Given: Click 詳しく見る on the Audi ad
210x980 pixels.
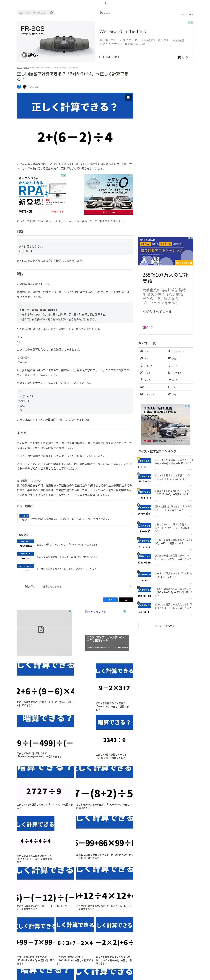Looking at the screenshot, I should point(178,441).
